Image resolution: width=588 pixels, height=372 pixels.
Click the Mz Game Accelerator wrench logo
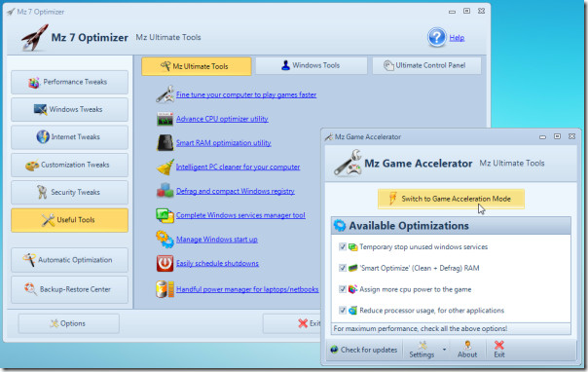coord(348,163)
